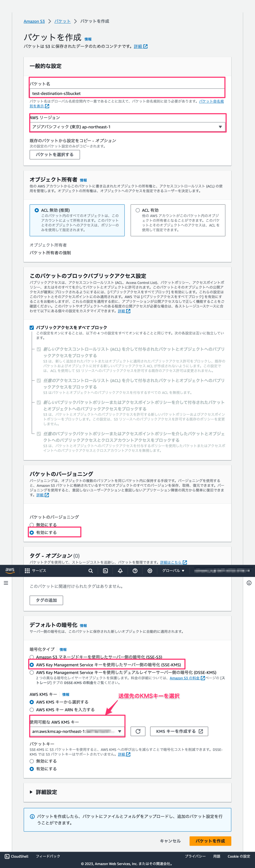Open 詳細 link under page title
This screenshot has width=255, height=868.
(x=140, y=46)
